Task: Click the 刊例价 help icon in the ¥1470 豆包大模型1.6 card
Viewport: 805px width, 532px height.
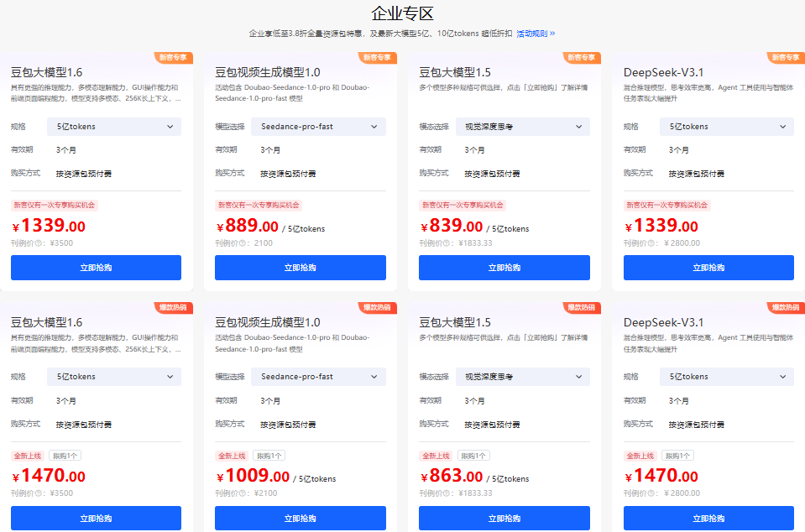Action: click(38, 493)
